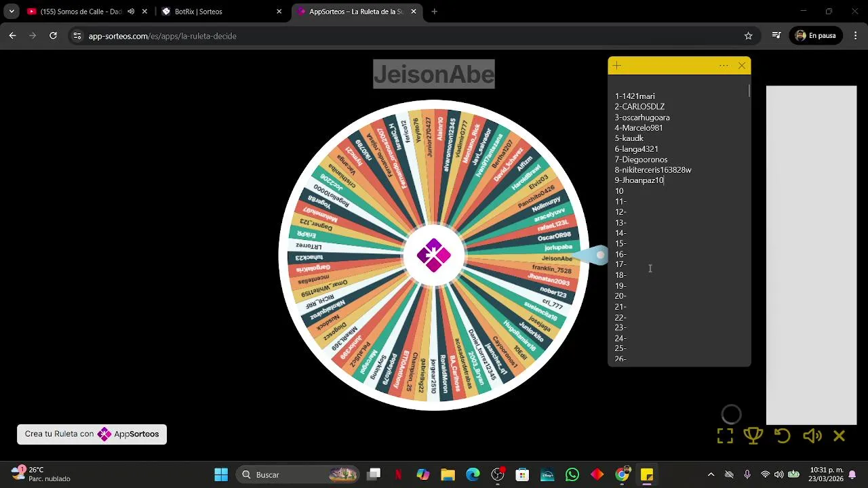Click the microphone tray icon
868x488 pixels.
click(747, 474)
